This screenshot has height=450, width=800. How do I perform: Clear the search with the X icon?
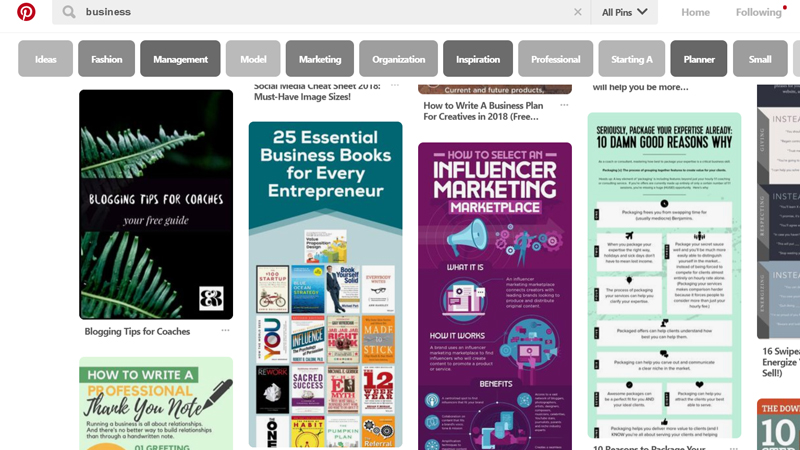(578, 12)
